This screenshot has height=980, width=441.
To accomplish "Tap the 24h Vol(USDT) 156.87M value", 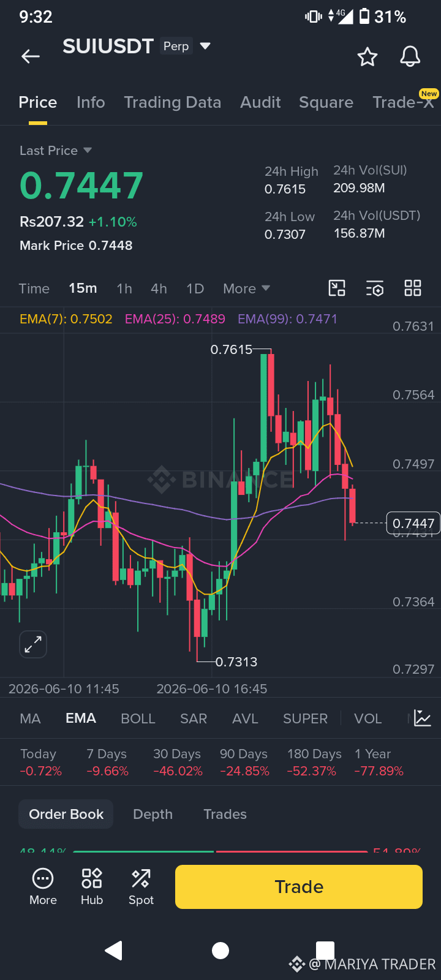I will click(359, 233).
